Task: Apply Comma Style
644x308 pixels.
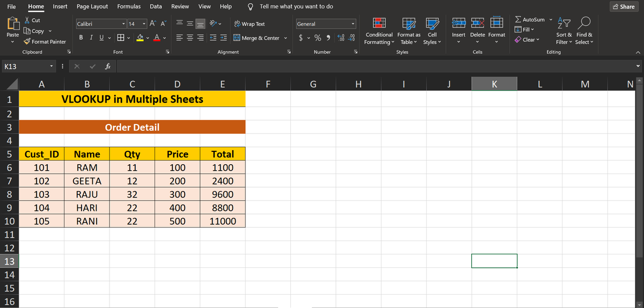Action: (x=328, y=38)
